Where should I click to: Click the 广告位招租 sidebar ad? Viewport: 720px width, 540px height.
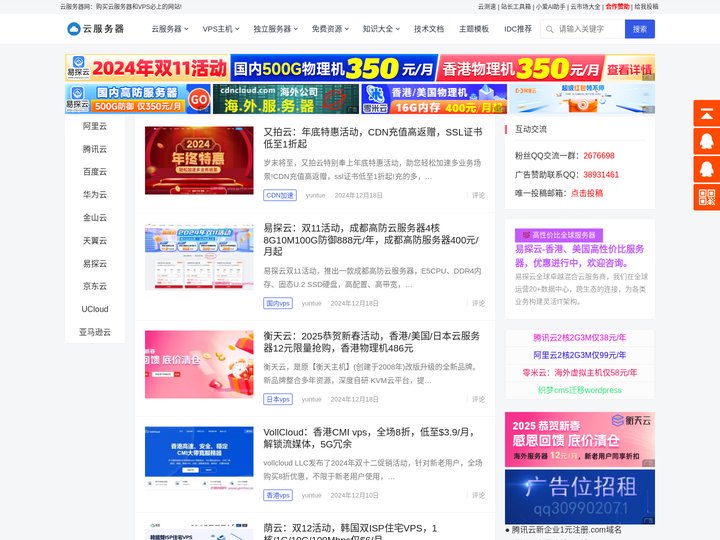point(580,497)
